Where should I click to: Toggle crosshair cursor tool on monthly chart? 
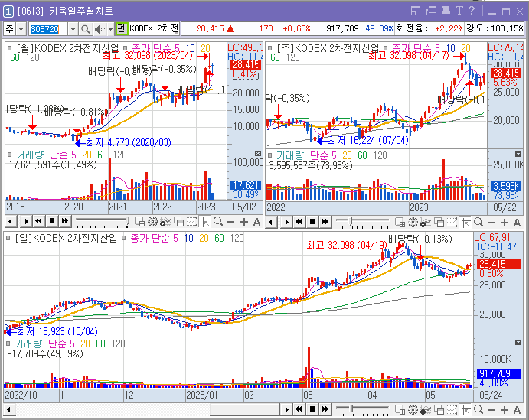point(206,222)
